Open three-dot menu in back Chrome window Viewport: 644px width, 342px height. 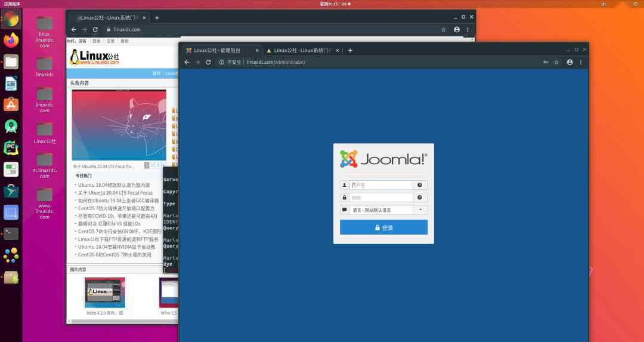468,30
